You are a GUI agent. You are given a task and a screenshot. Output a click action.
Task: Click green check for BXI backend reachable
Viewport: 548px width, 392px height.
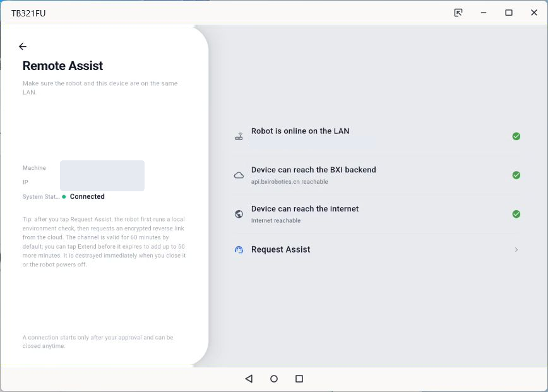pyautogui.click(x=516, y=175)
